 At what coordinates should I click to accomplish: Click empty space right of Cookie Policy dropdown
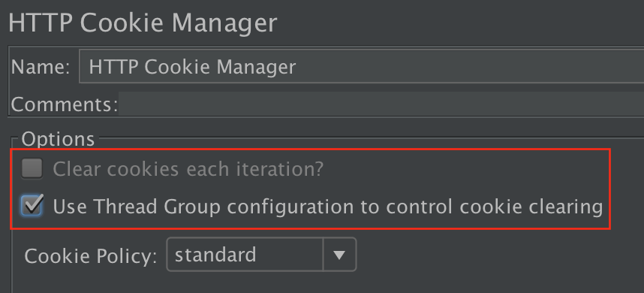click(x=493, y=255)
